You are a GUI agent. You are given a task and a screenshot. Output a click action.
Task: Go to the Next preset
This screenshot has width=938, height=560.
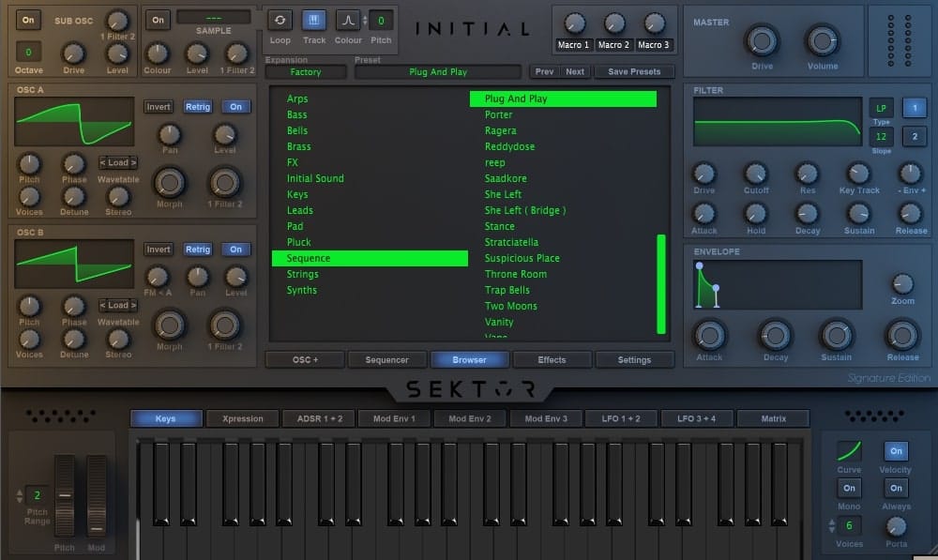click(575, 71)
